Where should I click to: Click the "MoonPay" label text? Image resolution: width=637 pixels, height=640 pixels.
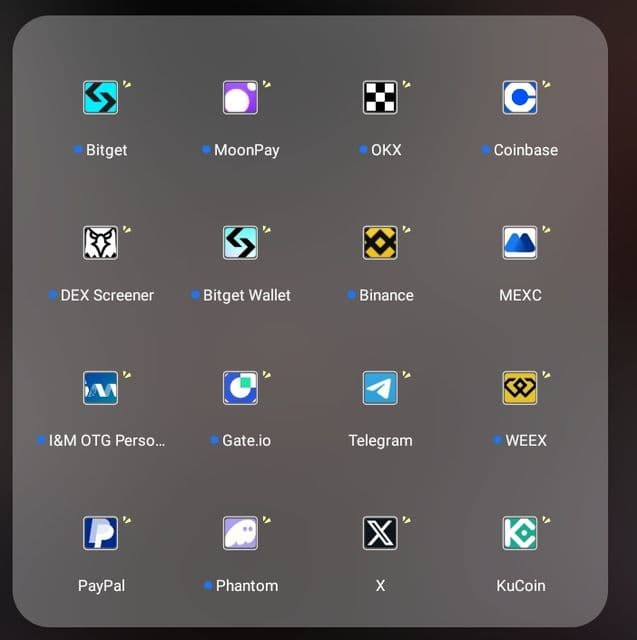247,151
